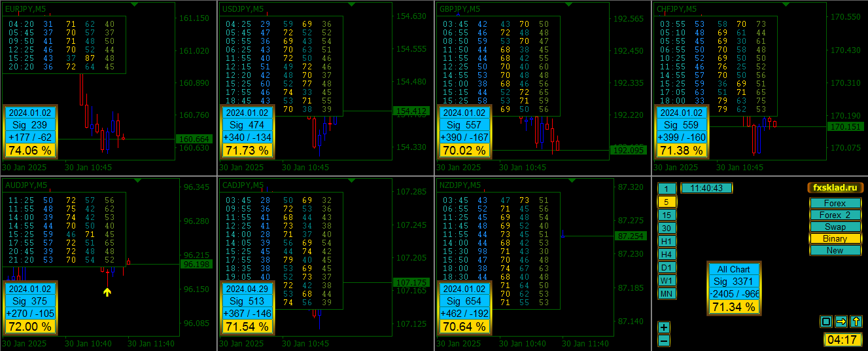Viewport: 868px width, 351px height.
Task: Click the green triangle marker atop EURJPY chart
Action: [x=135, y=4]
